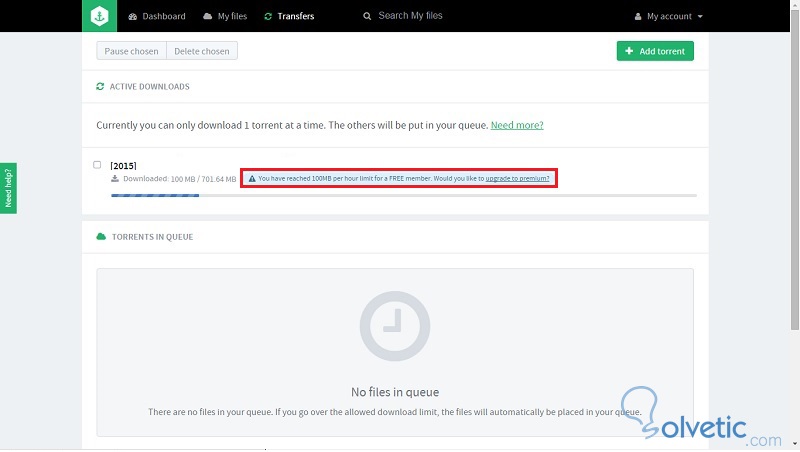Focus the Search My files field

[410, 16]
